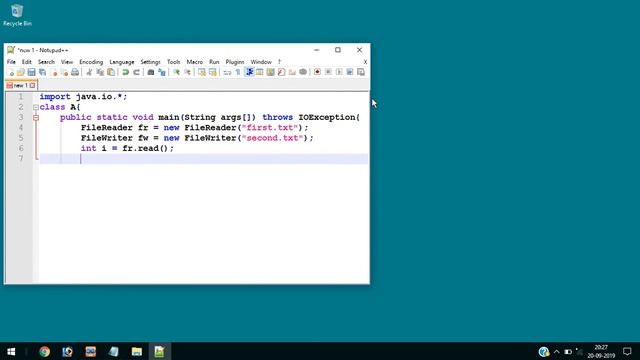Collapse the main method fold marker

coord(36,118)
